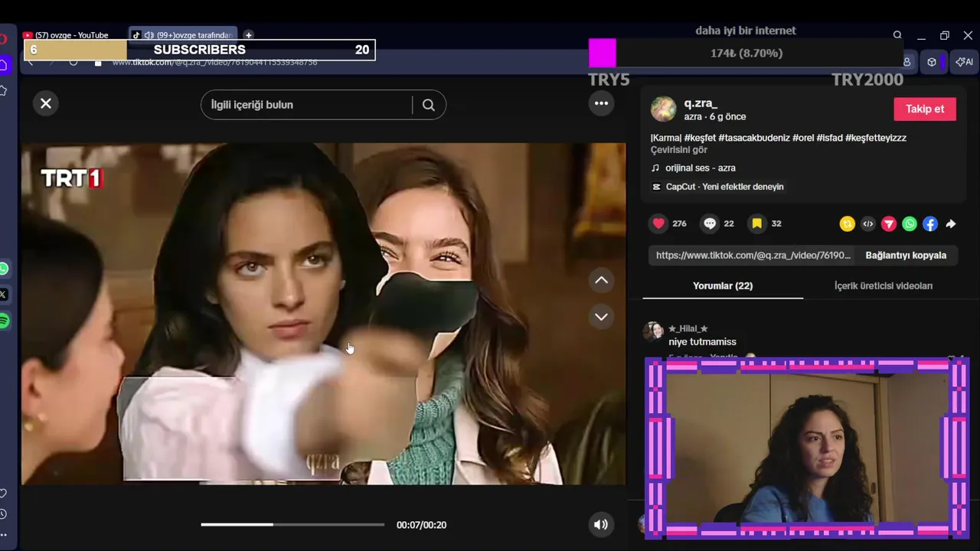Go to next video with down chevron
Screen dimensions: 980x551
click(x=602, y=316)
